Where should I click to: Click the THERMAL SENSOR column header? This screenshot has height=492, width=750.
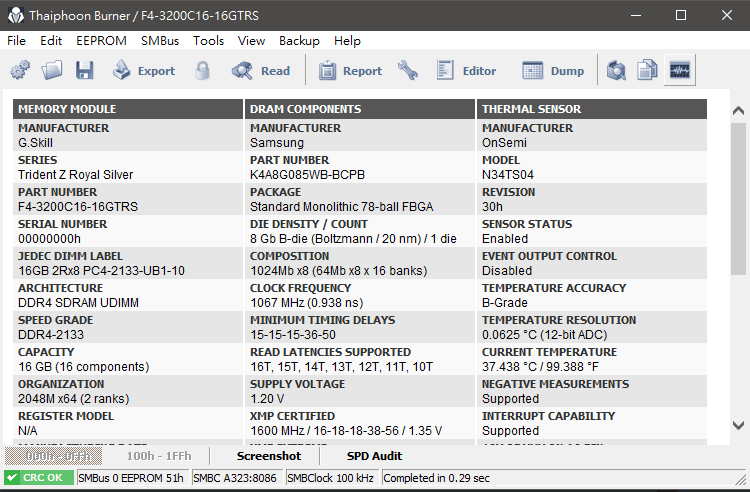[592, 109]
